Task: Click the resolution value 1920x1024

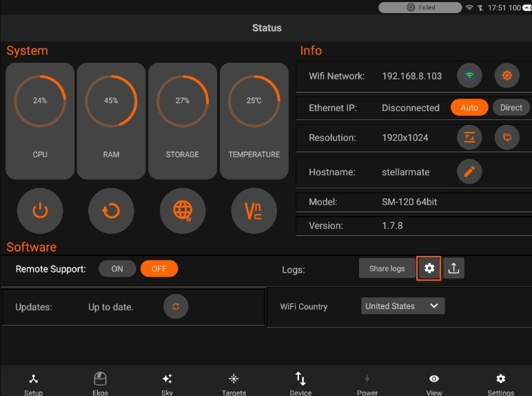Action: click(x=405, y=137)
